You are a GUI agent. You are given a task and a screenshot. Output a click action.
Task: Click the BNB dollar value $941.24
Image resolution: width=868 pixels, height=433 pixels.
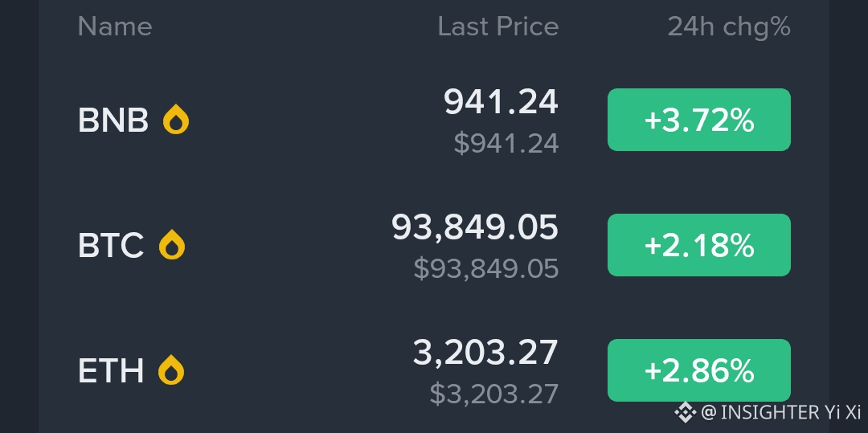(506, 143)
